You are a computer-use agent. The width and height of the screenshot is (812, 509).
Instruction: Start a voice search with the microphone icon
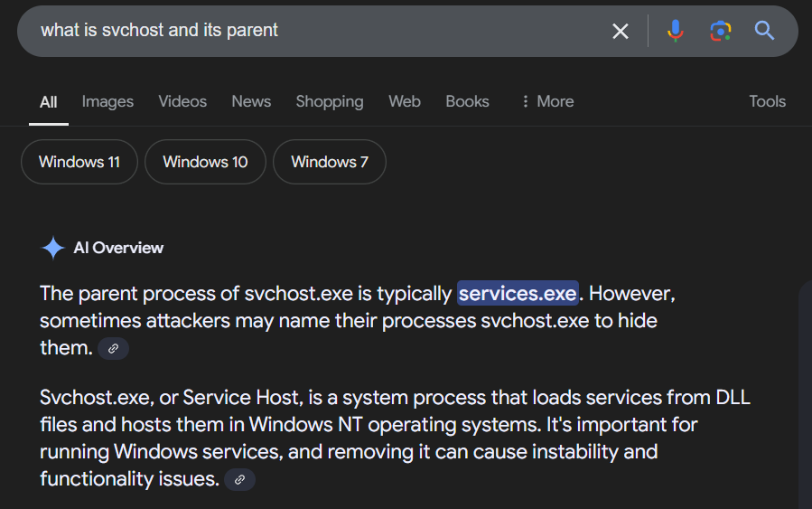[x=675, y=31]
